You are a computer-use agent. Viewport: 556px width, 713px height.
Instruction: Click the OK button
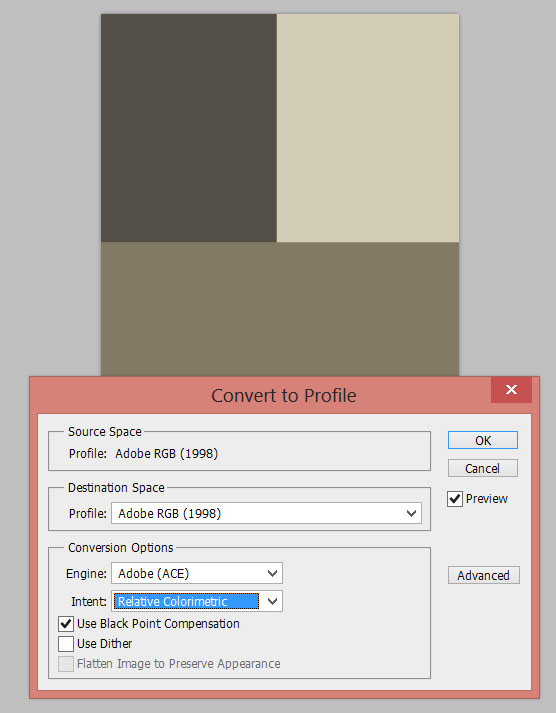[x=482, y=440]
